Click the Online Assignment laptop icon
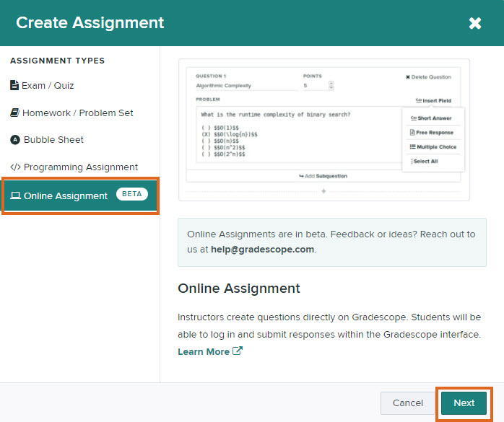The height and width of the screenshot is (422, 504). point(15,196)
